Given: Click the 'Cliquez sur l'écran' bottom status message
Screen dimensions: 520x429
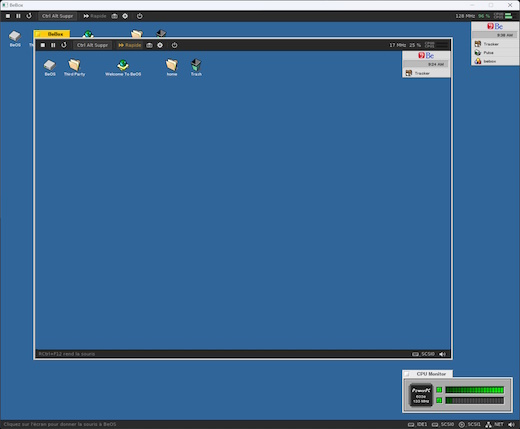Looking at the screenshot, I should (x=60, y=424).
